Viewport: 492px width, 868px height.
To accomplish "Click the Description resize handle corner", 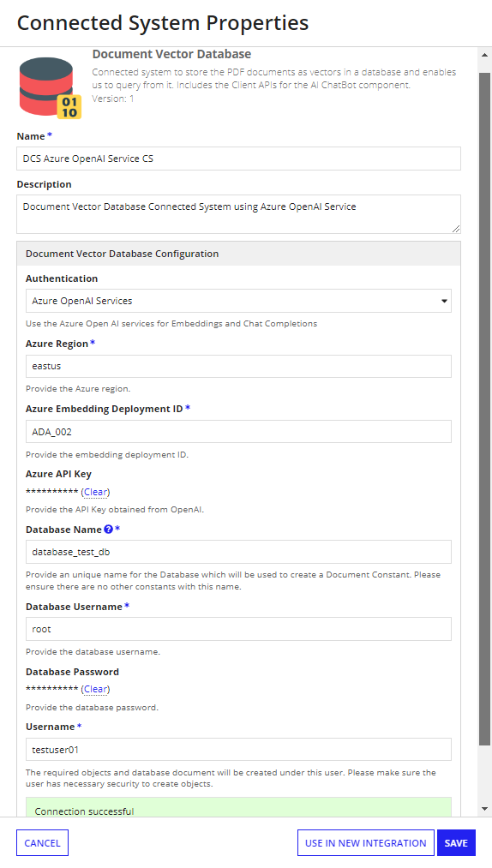I will [456, 229].
